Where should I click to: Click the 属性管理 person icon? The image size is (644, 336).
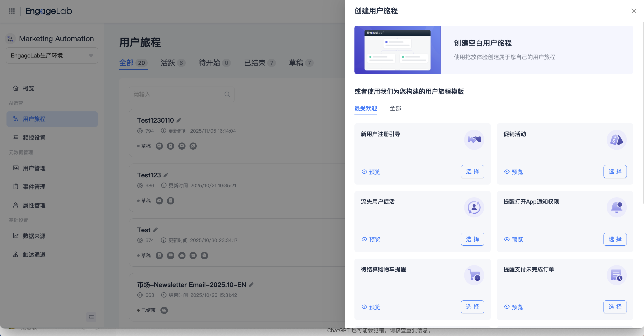coord(15,205)
